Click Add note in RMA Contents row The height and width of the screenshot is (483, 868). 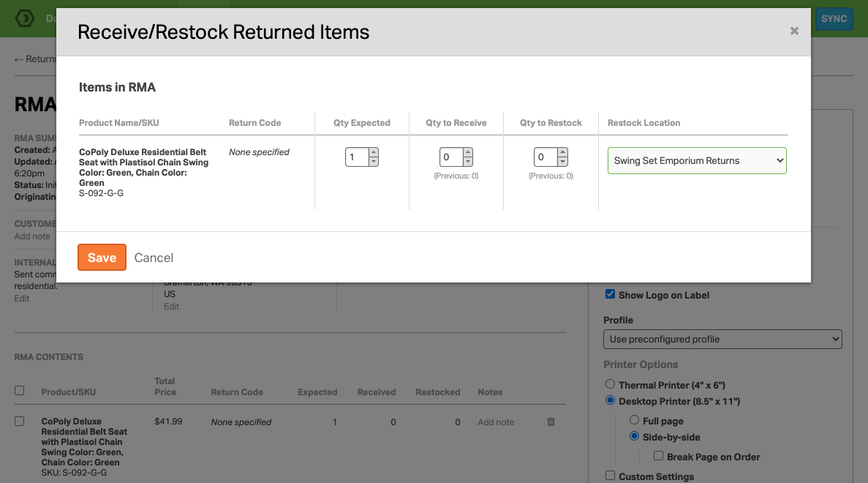point(496,422)
